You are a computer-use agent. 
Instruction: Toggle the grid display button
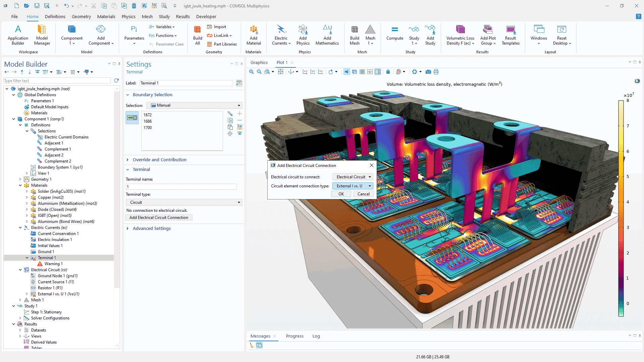tap(362, 72)
